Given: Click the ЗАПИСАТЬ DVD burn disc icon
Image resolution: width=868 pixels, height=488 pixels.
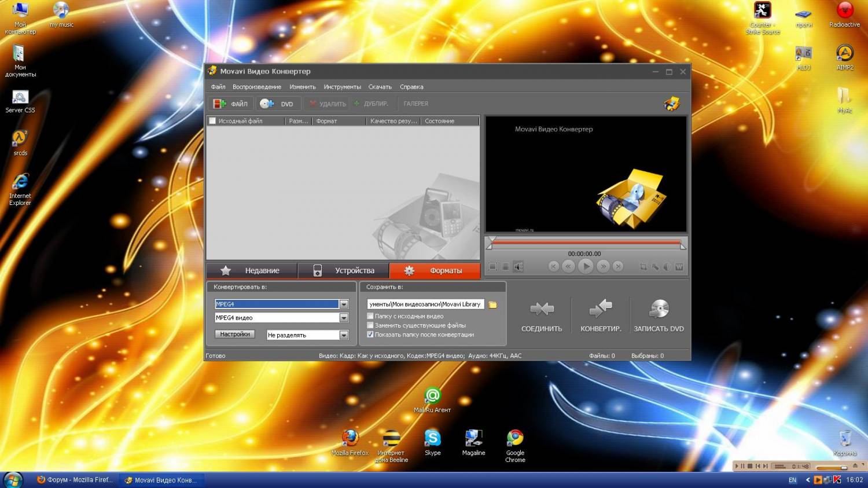Looking at the screenshot, I should [659, 309].
